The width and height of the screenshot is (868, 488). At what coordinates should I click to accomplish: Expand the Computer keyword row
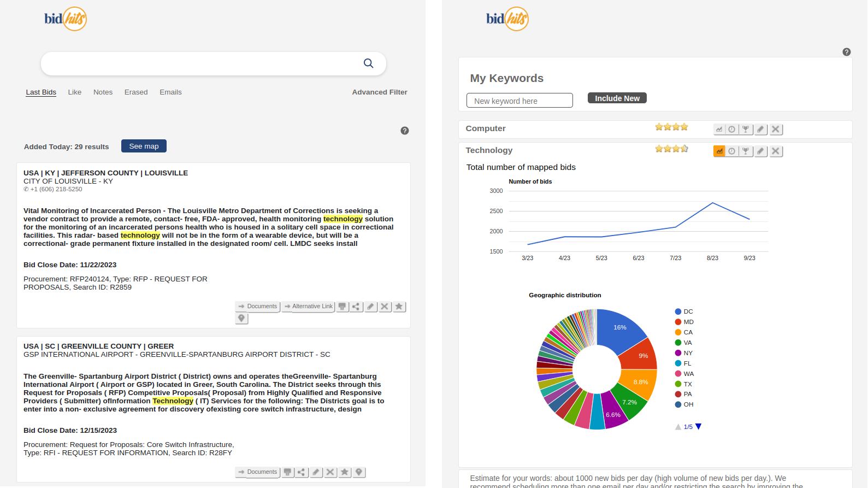(486, 128)
